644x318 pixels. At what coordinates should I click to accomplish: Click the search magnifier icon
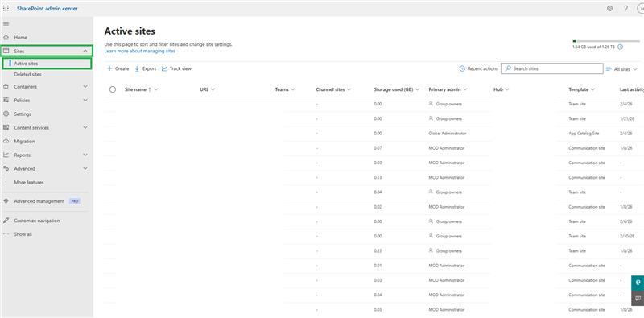pos(509,68)
